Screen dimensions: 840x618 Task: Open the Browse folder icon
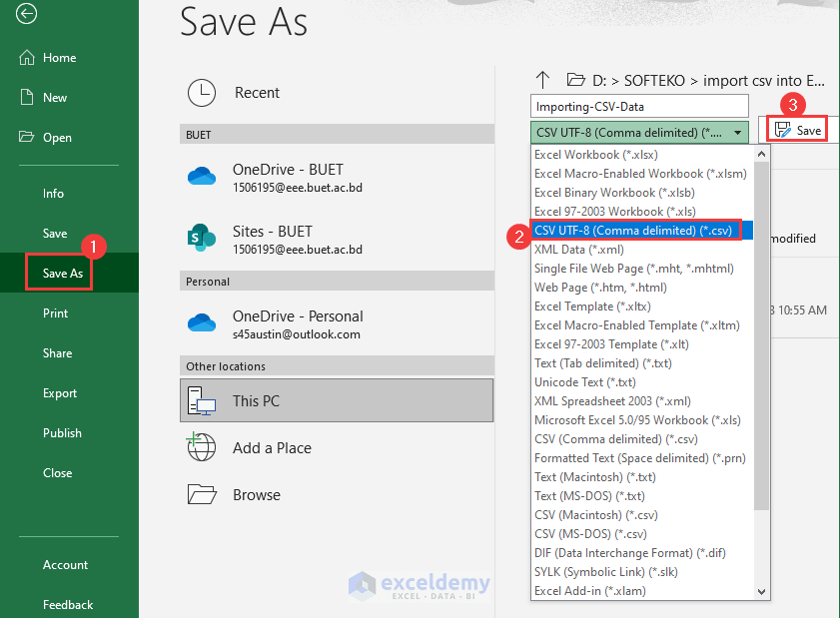coord(202,494)
